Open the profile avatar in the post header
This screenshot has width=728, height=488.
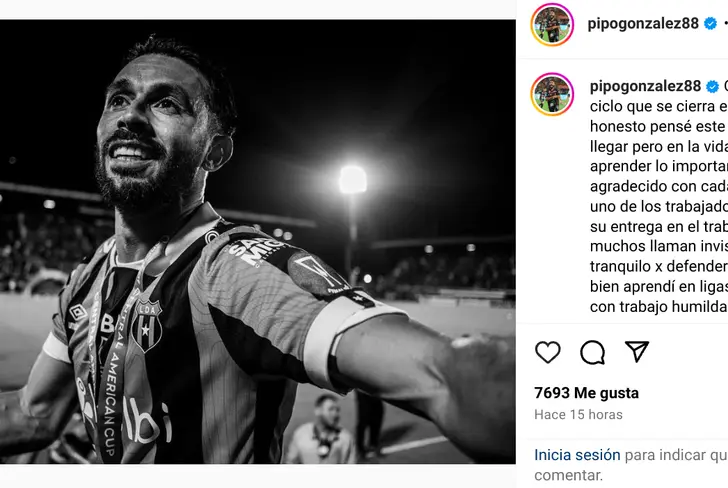pos(552,24)
